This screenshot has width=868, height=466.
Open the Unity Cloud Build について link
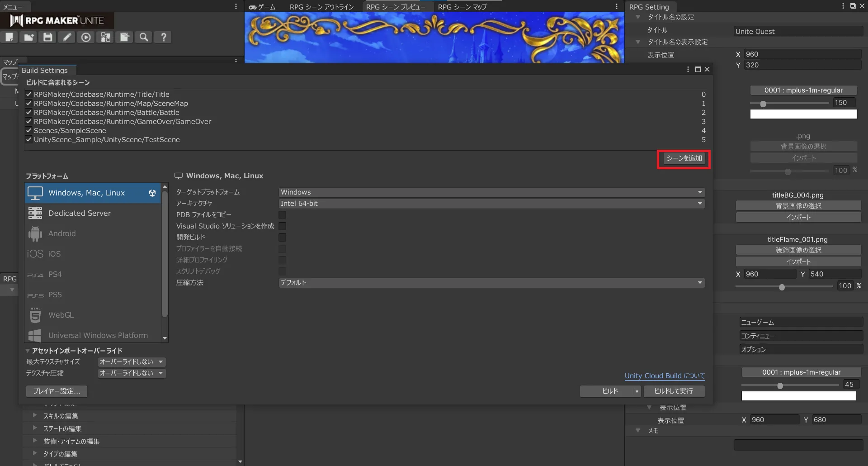(x=664, y=376)
